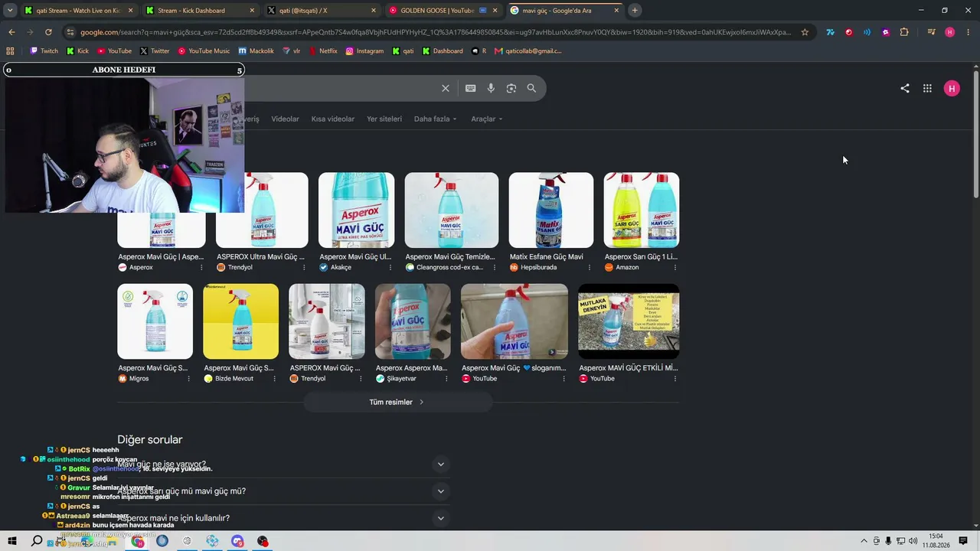
Task: Open options for Akakçe Asperox Mavi Güç result
Action: [390, 268]
